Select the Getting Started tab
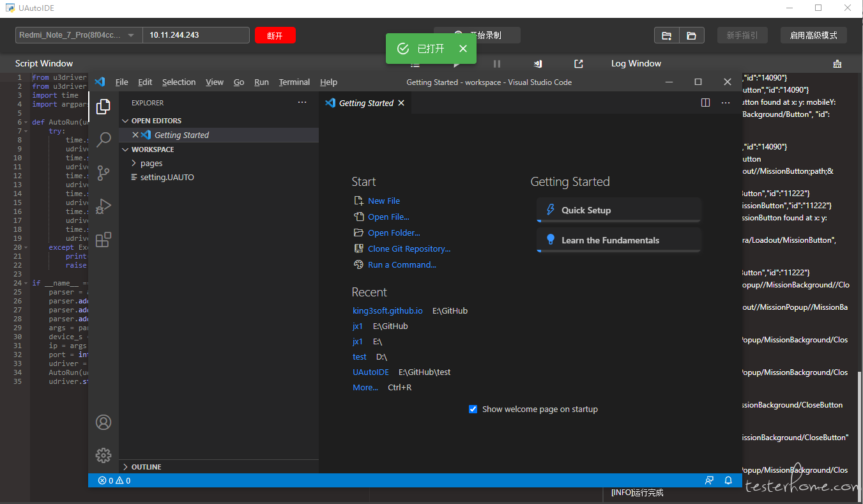This screenshot has height=504, width=863. coord(365,103)
